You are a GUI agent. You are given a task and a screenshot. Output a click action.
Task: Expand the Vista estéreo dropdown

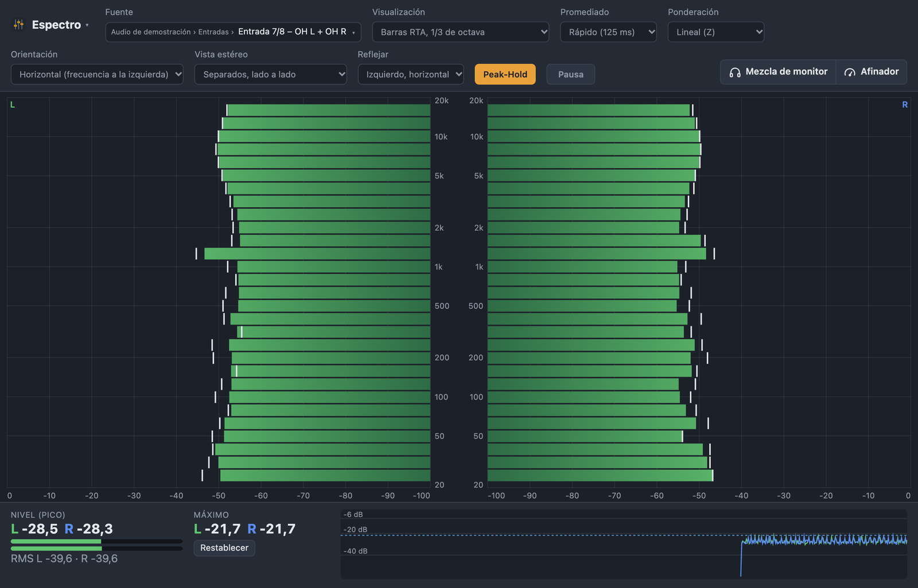(271, 75)
